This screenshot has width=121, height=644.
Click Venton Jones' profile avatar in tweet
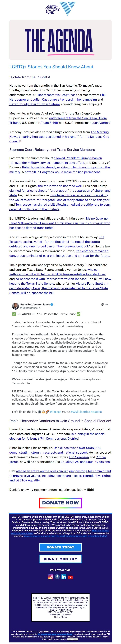click(15, 306)
